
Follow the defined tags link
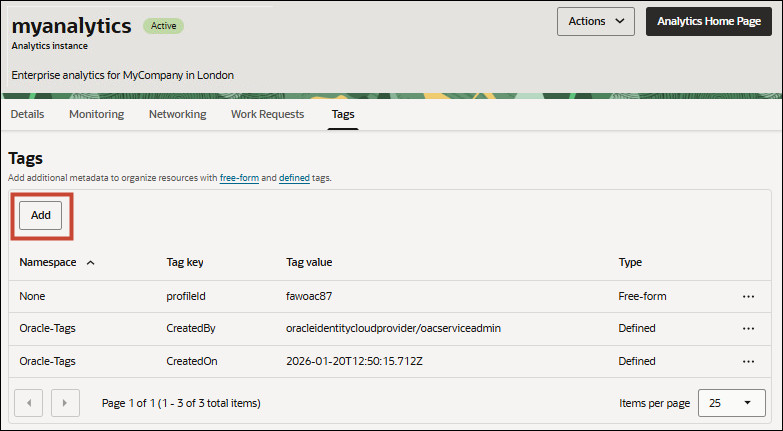[294, 178]
